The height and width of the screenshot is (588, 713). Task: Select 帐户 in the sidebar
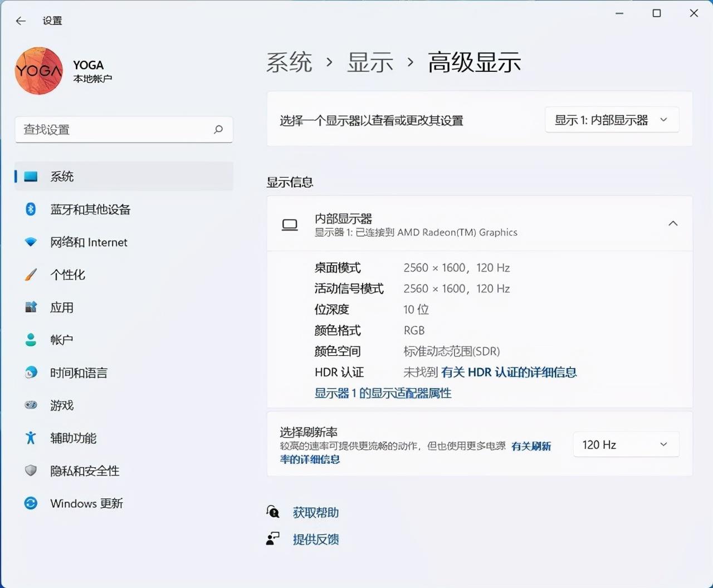pyautogui.click(x=124, y=340)
